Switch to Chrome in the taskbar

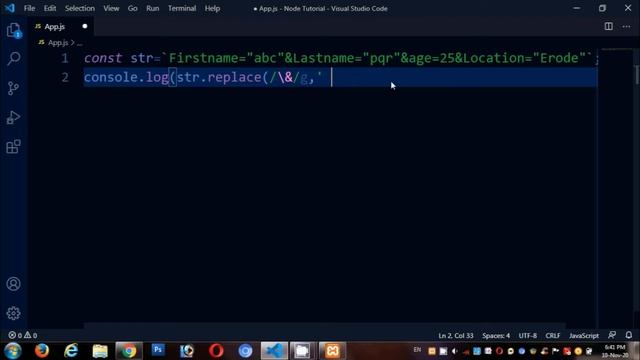coord(129,351)
